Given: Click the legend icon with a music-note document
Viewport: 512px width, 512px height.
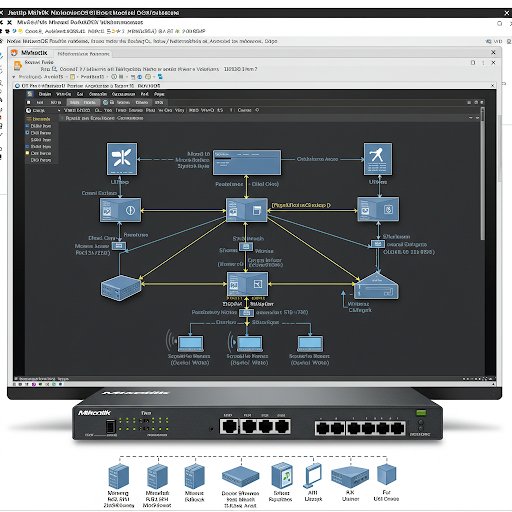Looking at the screenshot, I should pyautogui.click(x=282, y=475).
